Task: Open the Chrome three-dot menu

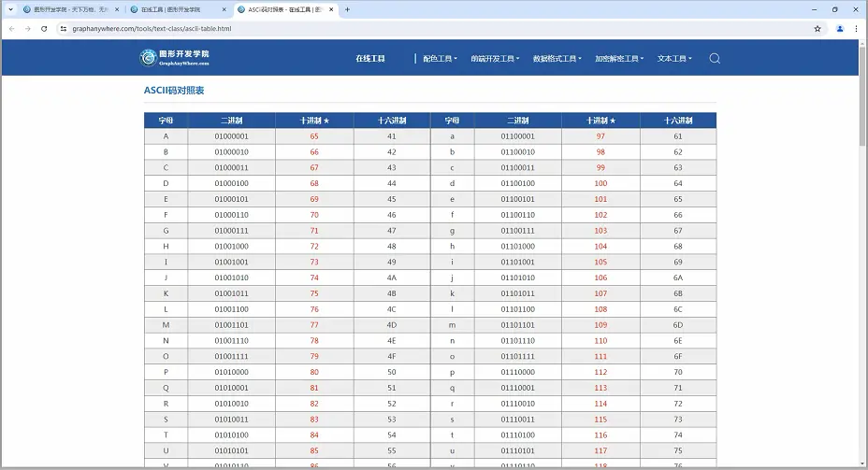Action: point(857,29)
